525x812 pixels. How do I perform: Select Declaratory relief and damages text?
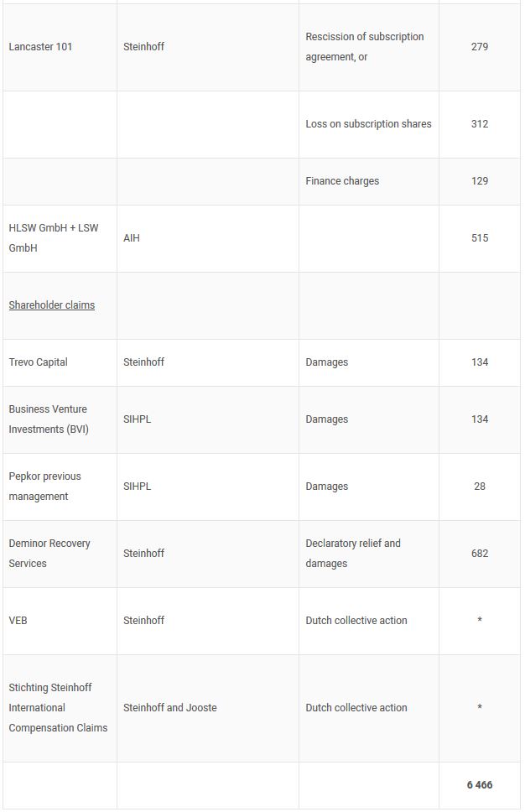click(353, 554)
